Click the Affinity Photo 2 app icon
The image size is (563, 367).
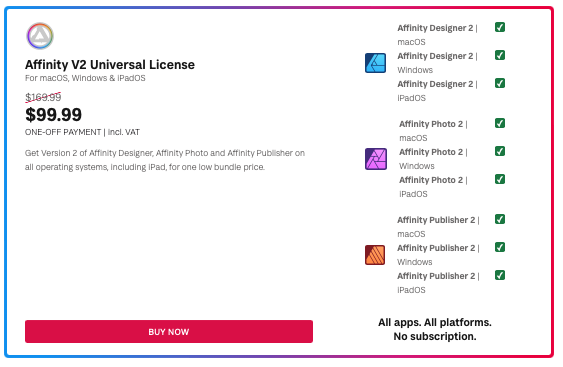point(376,159)
